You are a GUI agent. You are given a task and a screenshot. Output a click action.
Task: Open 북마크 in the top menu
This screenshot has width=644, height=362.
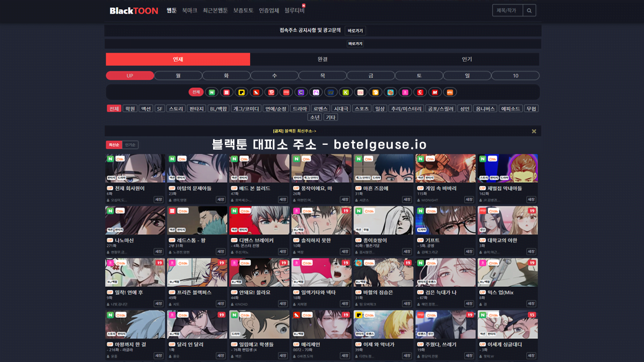(x=189, y=10)
